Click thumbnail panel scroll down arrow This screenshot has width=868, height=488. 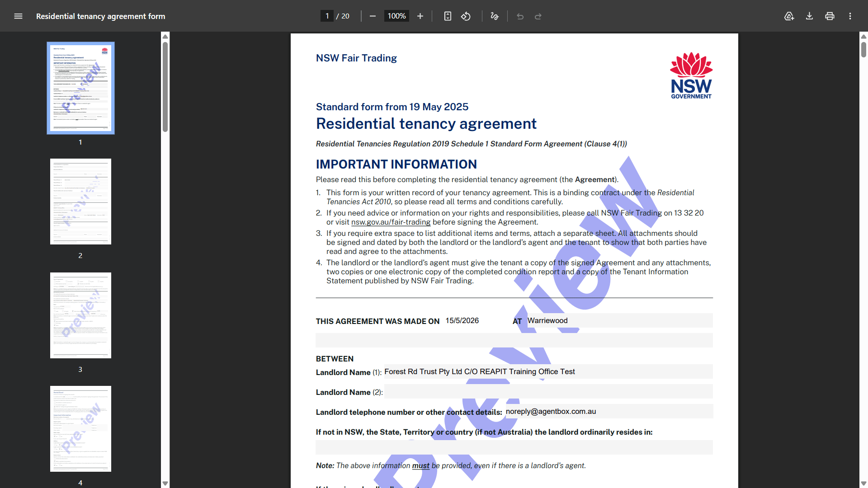coord(165,483)
